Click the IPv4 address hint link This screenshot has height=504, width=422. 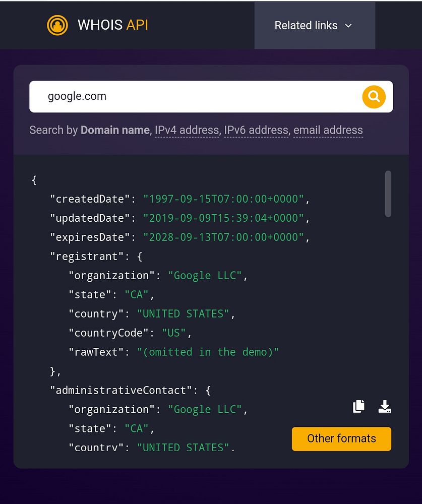click(x=187, y=130)
